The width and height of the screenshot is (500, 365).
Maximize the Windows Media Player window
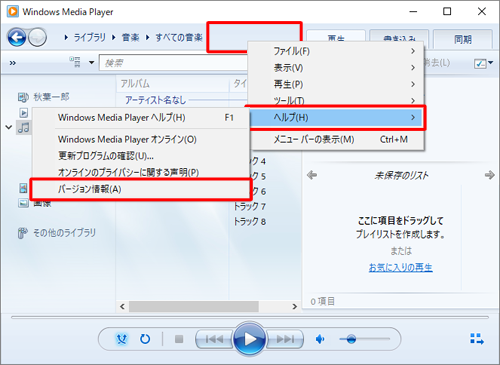click(447, 12)
